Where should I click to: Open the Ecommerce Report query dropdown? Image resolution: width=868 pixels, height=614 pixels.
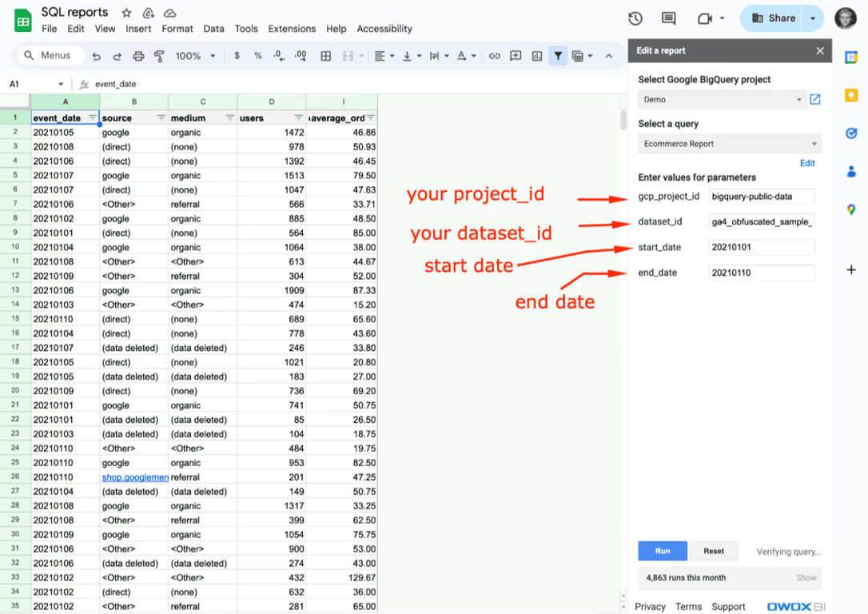(x=730, y=144)
